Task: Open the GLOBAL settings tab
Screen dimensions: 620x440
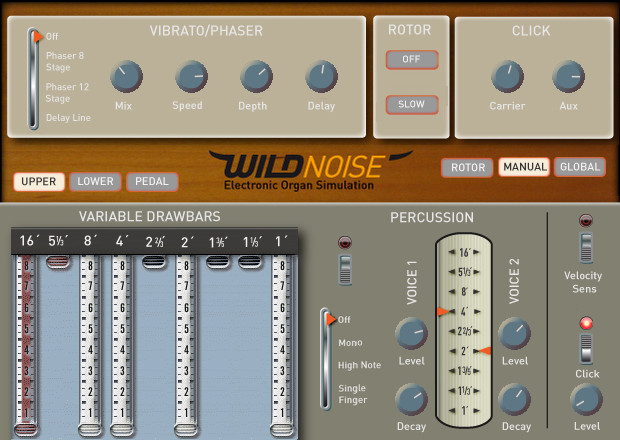Action: click(x=580, y=167)
